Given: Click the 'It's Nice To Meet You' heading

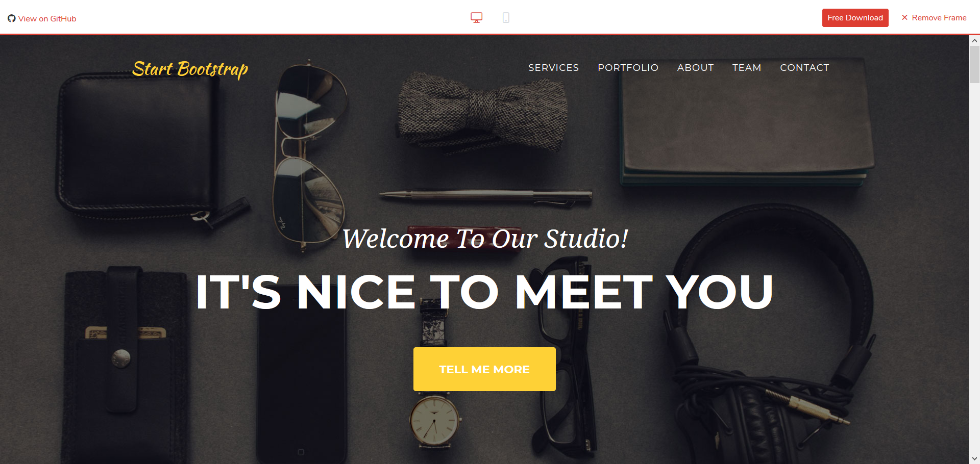Looking at the screenshot, I should pos(484,292).
